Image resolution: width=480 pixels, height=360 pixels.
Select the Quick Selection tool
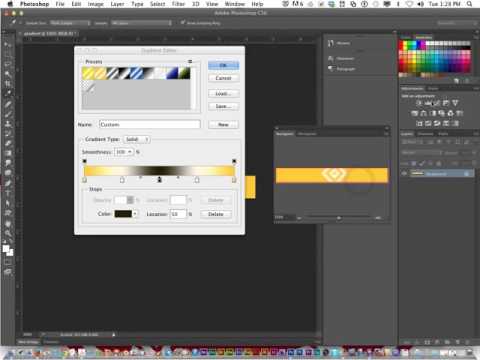click(x=8, y=74)
